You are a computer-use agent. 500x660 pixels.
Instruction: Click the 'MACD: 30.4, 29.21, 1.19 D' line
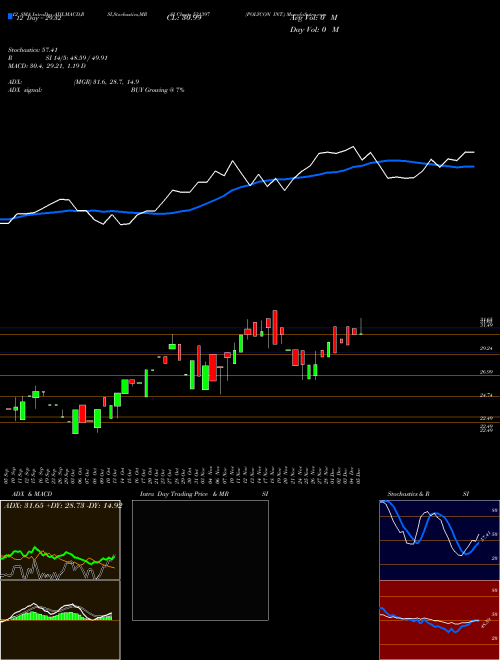click(x=47, y=66)
